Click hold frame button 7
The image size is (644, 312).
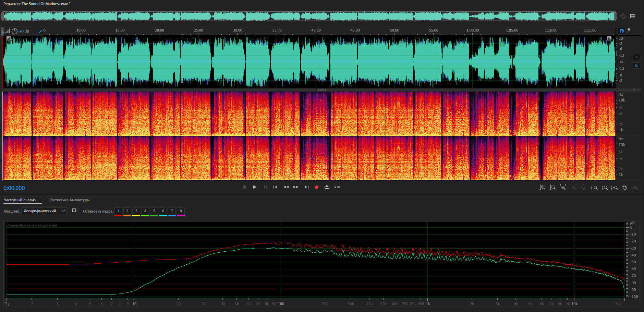(172, 211)
